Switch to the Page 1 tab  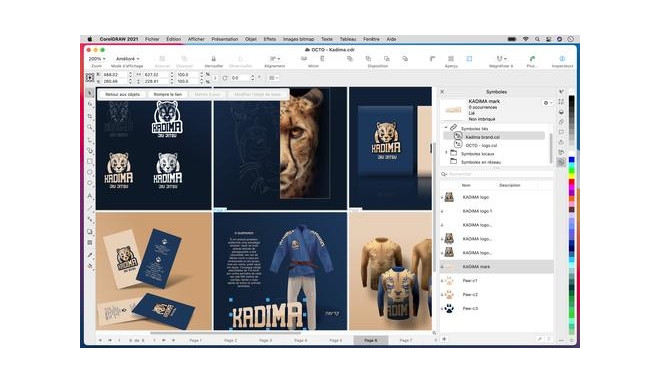(195, 340)
